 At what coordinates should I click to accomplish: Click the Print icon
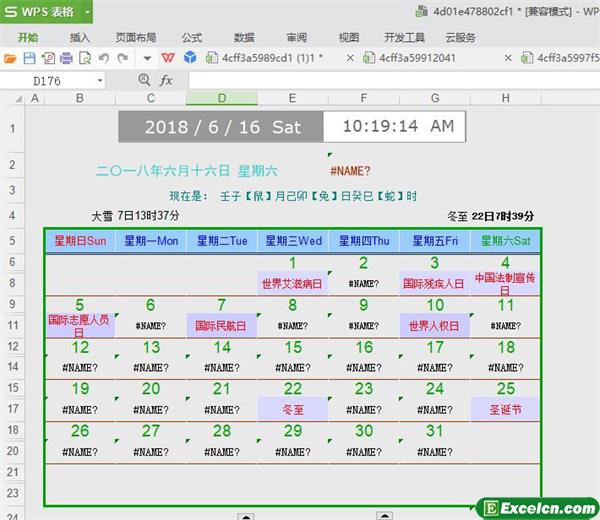(x=66, y=58)
